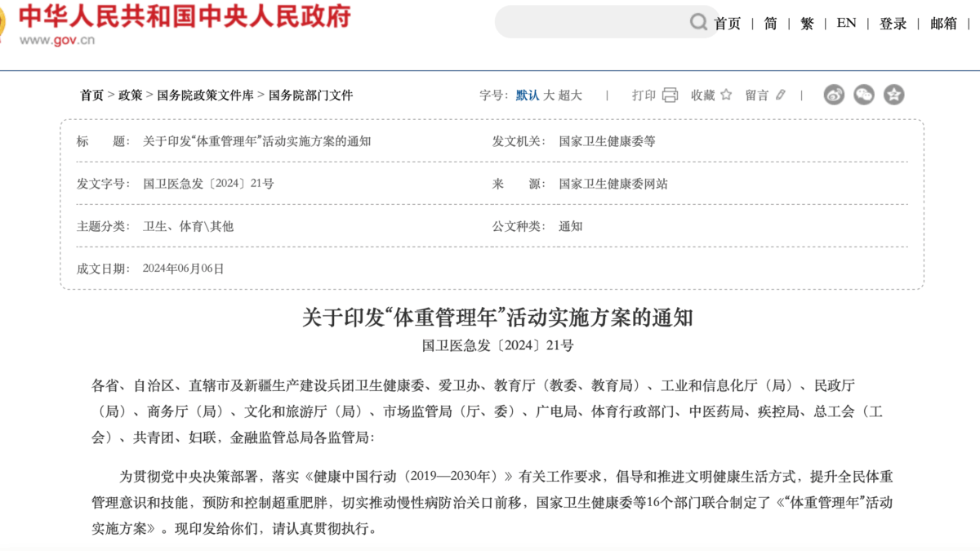Click the 打印 print text

(x=644, y=96)
